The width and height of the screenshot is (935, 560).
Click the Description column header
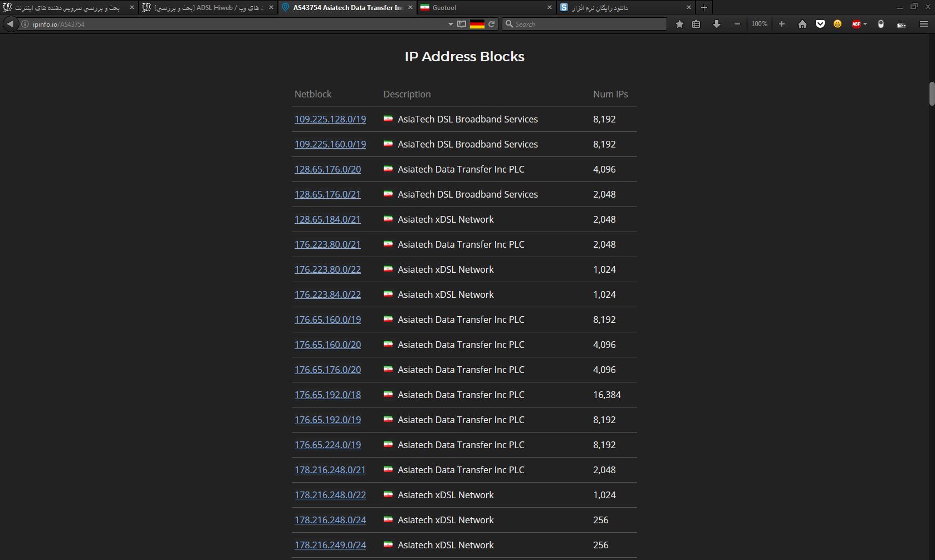click(x=407, y=94)
